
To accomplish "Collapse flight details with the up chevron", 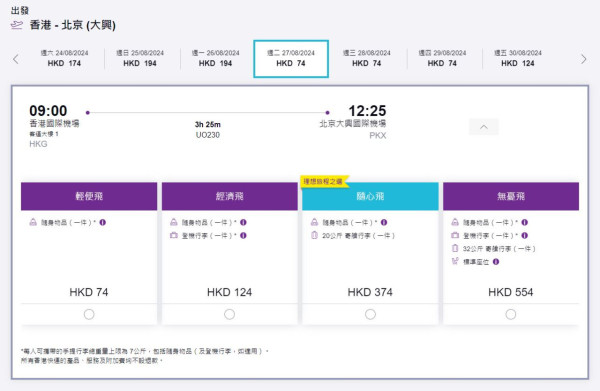I will point(484,127).
